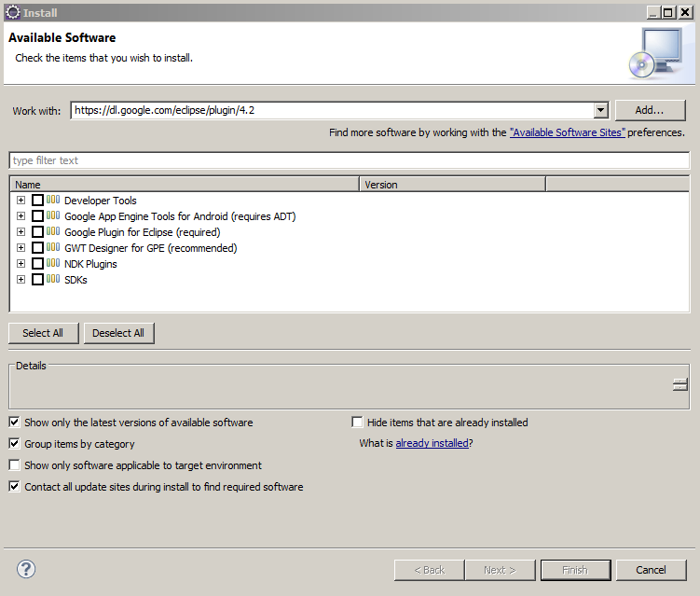Select Google Plugin for Eclipse (required) text

[143, 232]
